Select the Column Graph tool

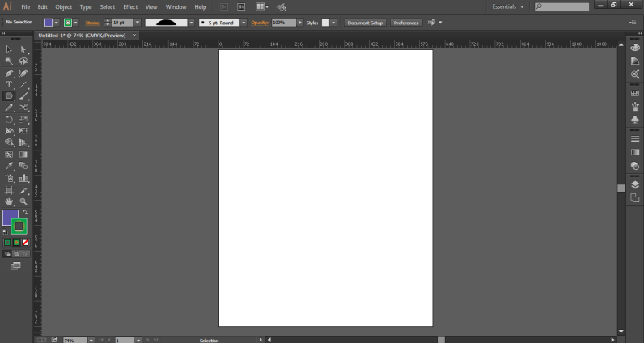pos(23,178)
